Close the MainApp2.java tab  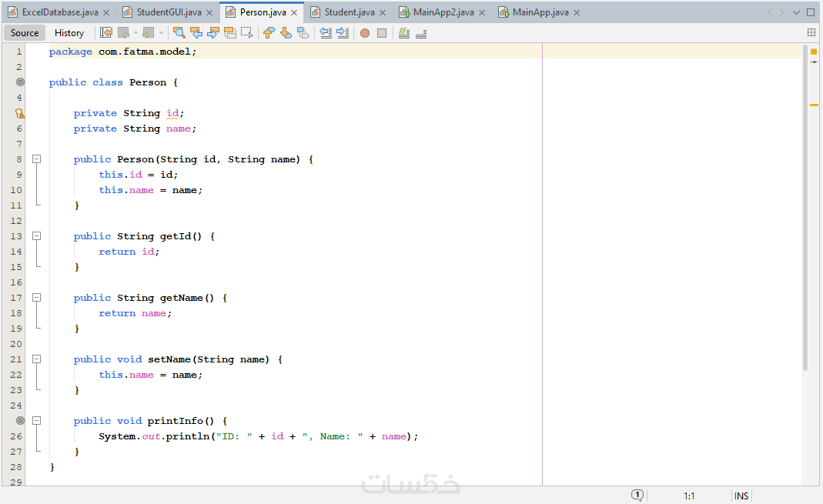(482, 12)
